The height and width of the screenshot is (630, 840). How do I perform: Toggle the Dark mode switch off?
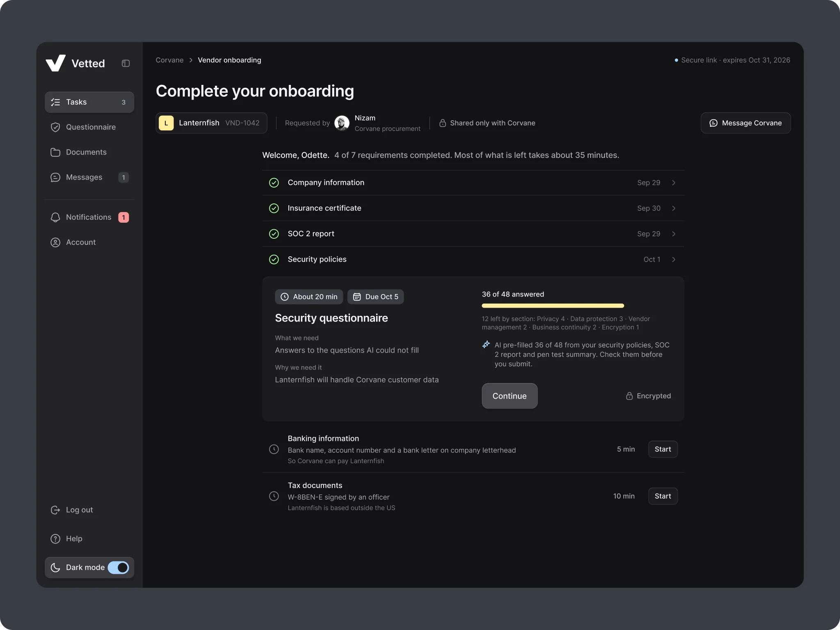click(x=118, y=568)
